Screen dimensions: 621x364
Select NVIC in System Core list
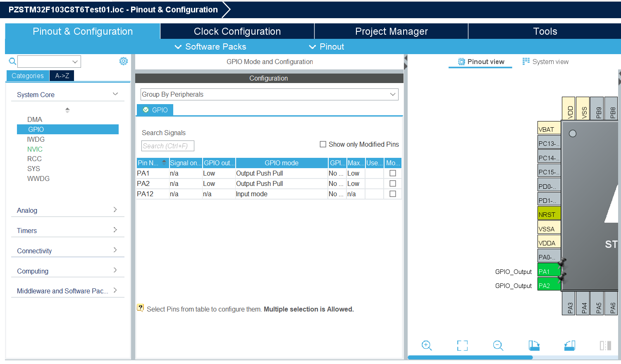(x=35, y=149)
